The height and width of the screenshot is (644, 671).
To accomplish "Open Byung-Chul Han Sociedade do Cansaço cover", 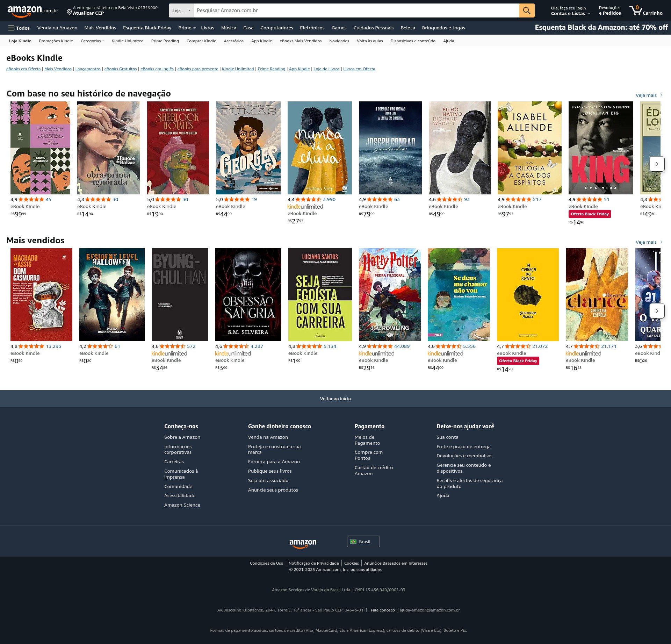I will point(180,295).
